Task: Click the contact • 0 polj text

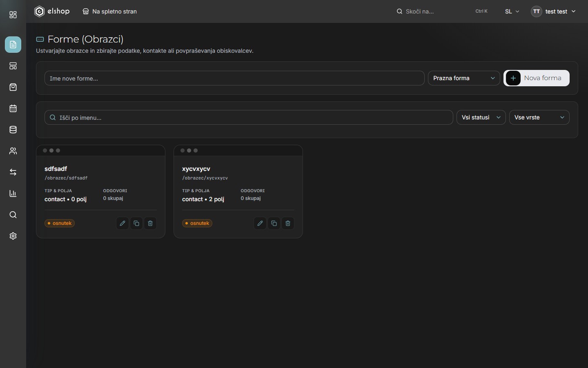Action: [x=65, y=199]
